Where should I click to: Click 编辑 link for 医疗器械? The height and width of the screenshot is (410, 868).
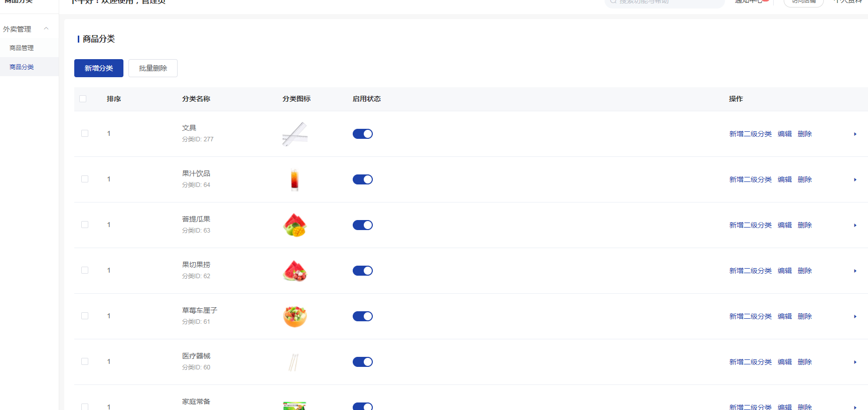tap(785, 362)
